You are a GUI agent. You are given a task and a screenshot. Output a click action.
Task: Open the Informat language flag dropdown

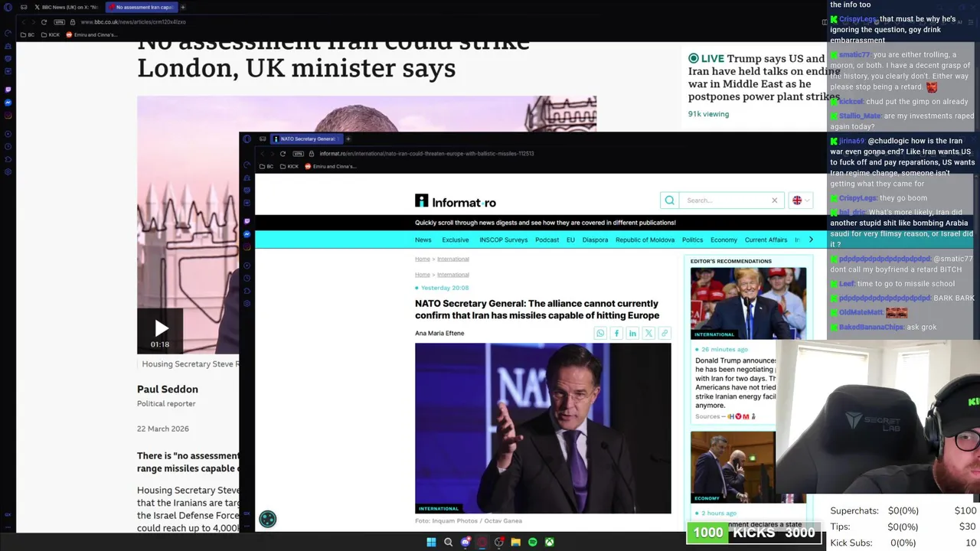tap(801, 201)
